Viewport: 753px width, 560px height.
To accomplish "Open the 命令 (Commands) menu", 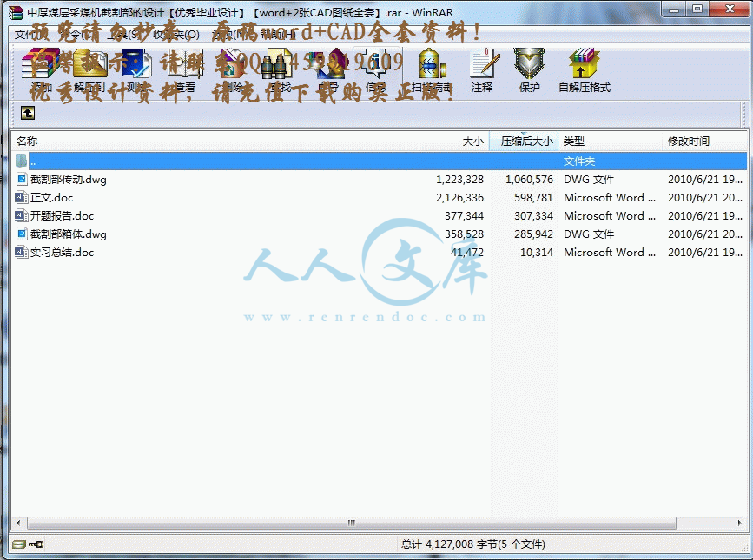I will 79,35.
